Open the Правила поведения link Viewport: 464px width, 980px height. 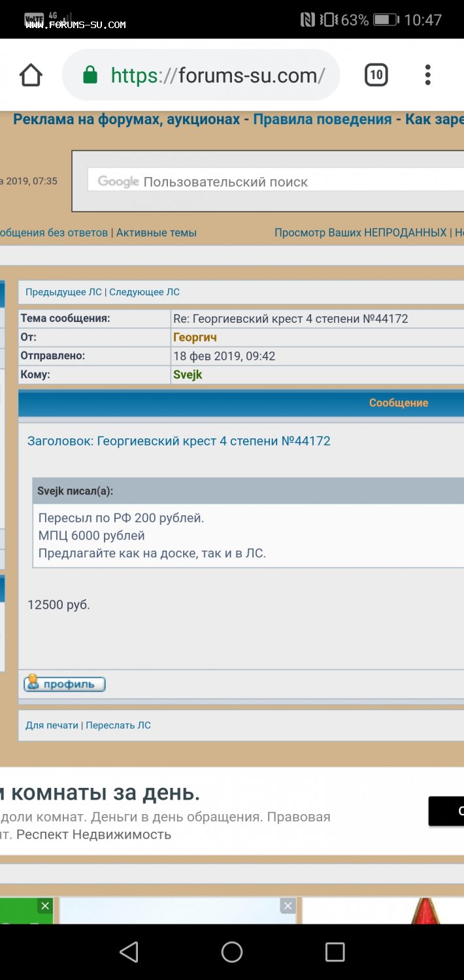tap(322, 120)
